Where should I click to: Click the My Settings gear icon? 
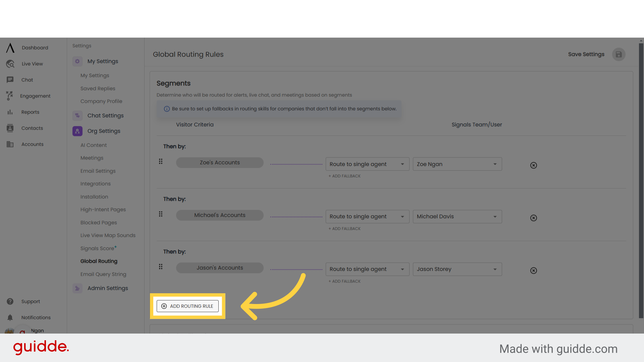click(x=77, y=61)
